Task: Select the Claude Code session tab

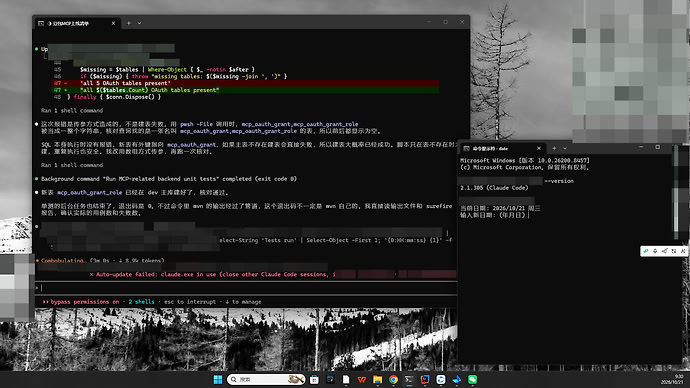Action: [76, 23]
